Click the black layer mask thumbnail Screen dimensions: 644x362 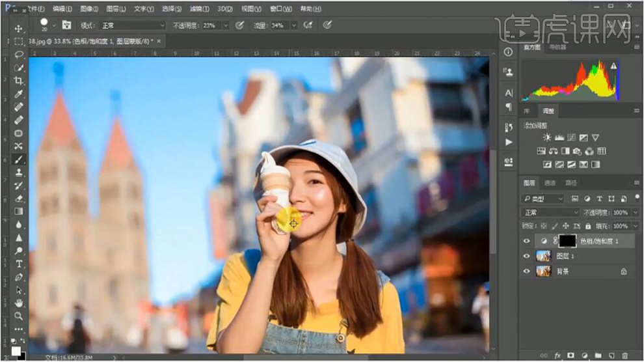(567, 241)
